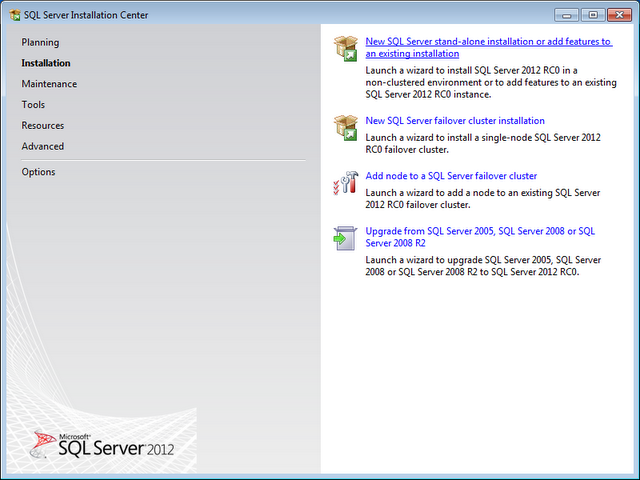Image resolution: width=640 pixels, height=480 pixels.
Task: Click the failover cluster installation box icon
Action: pos(346,128)
